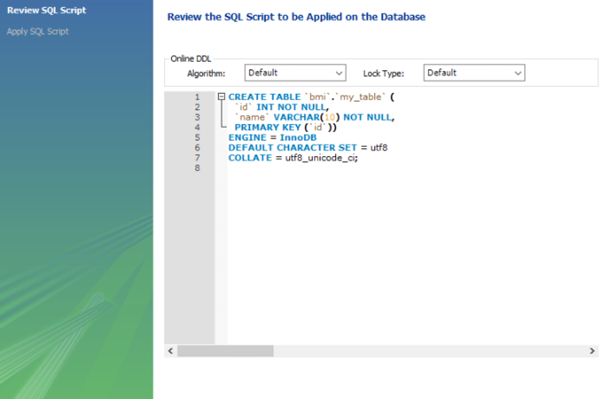Click the `my_table` identifier

(360, 97)
